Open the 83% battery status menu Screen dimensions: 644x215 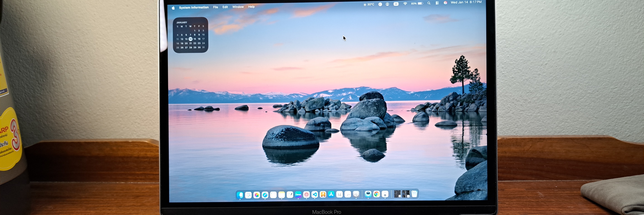417,3
